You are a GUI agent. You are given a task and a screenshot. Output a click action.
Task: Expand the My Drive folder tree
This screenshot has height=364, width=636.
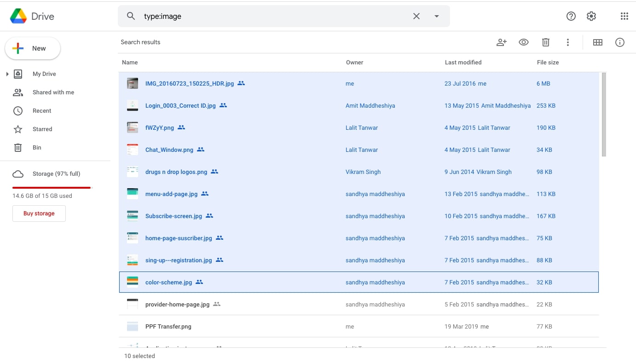tap(7, 74)
